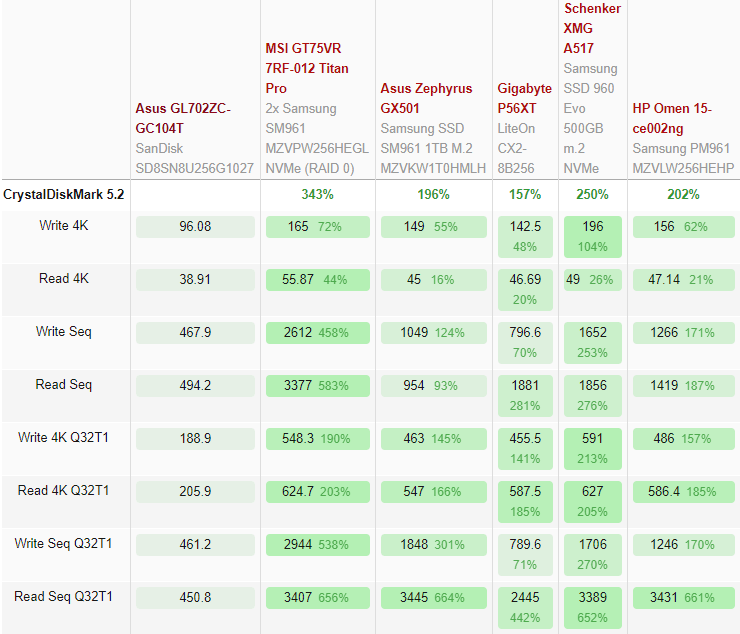This screenshot has width=740, height=634.
Task: Click the 157% overall score for Gigabyte
Action: point(525,194)
